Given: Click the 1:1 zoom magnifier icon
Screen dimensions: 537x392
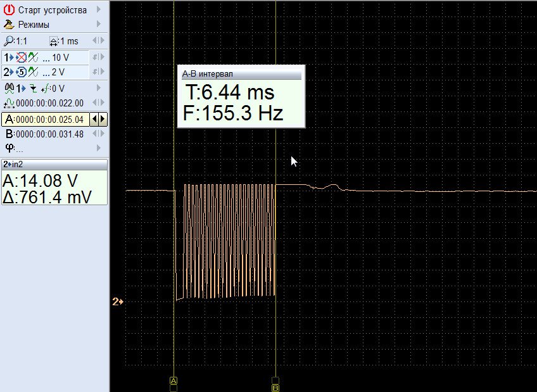Looking at the screenshot, I should pos(8,41).
